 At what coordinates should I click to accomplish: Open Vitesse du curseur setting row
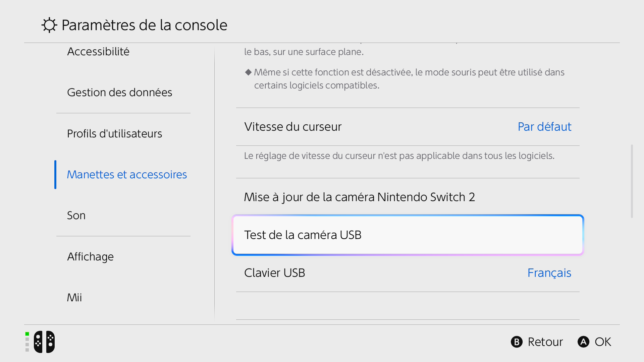point(408,127)
